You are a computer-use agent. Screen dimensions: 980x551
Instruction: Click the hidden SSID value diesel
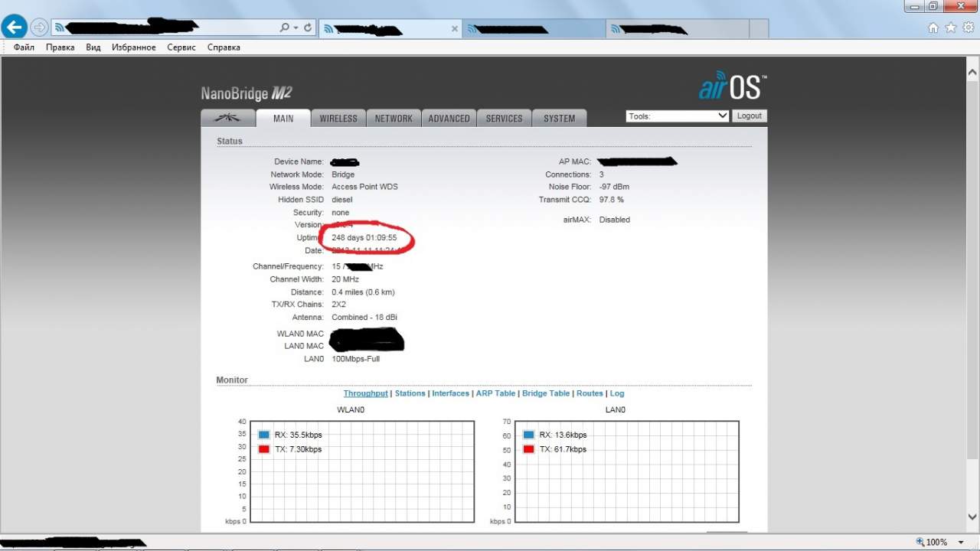(x=342, y=200)
